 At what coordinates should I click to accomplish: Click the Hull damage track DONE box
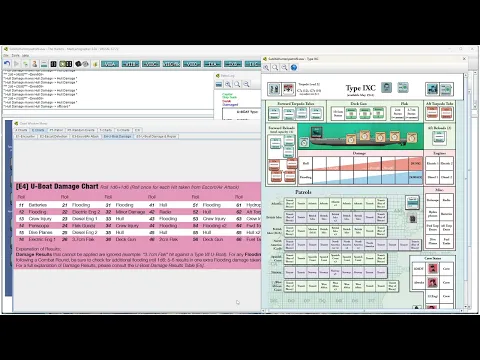[415, 163]
